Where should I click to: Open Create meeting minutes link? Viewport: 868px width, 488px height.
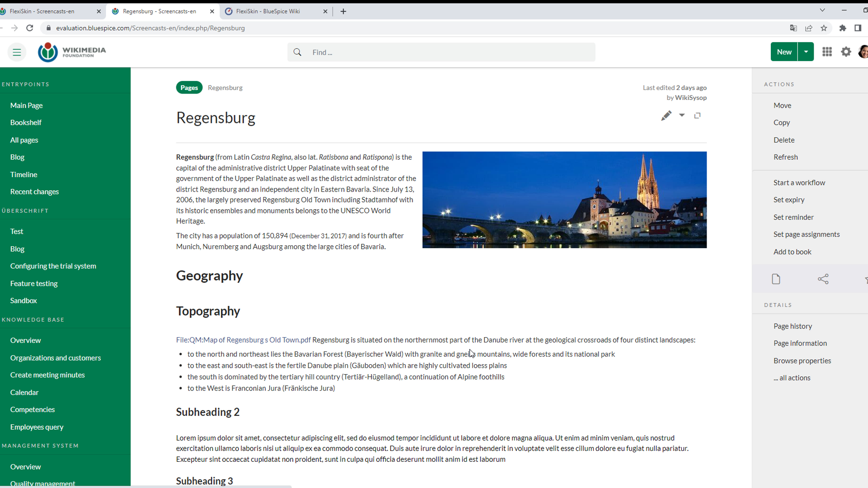point(47,375)
